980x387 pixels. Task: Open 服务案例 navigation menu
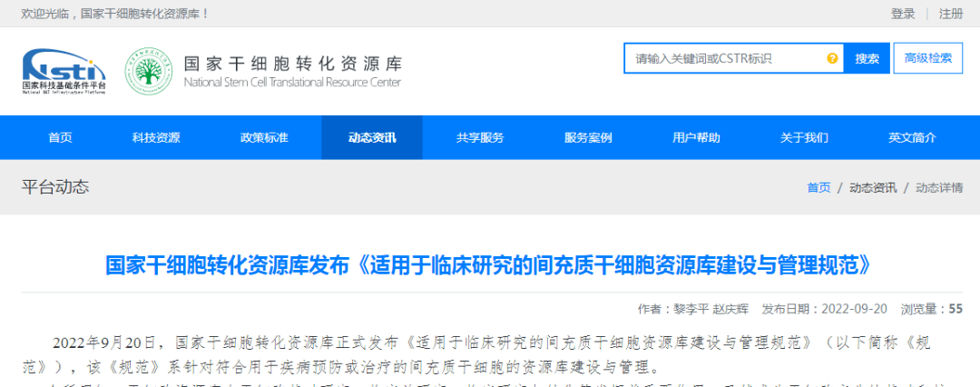(x=588, y=137)
